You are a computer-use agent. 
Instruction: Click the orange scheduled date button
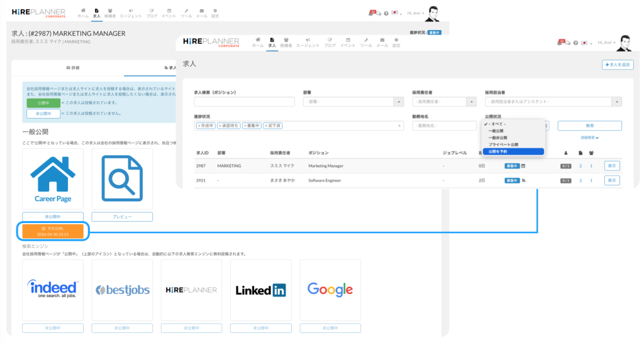pyautogui.click(x=53, y=231)
